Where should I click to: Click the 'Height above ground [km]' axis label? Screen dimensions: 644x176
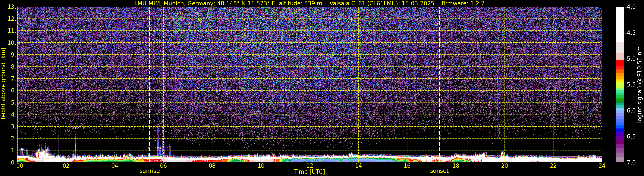(3, 85)
